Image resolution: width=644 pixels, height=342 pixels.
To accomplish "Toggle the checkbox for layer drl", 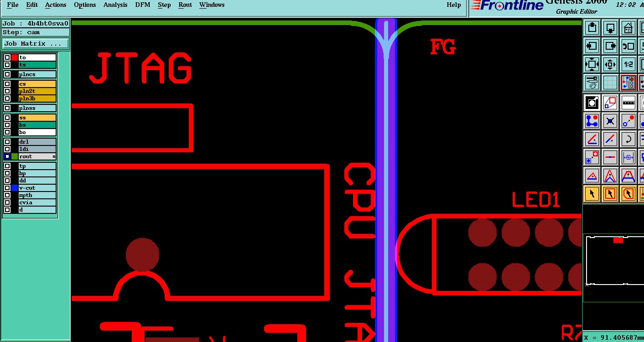I will point(7,142).
